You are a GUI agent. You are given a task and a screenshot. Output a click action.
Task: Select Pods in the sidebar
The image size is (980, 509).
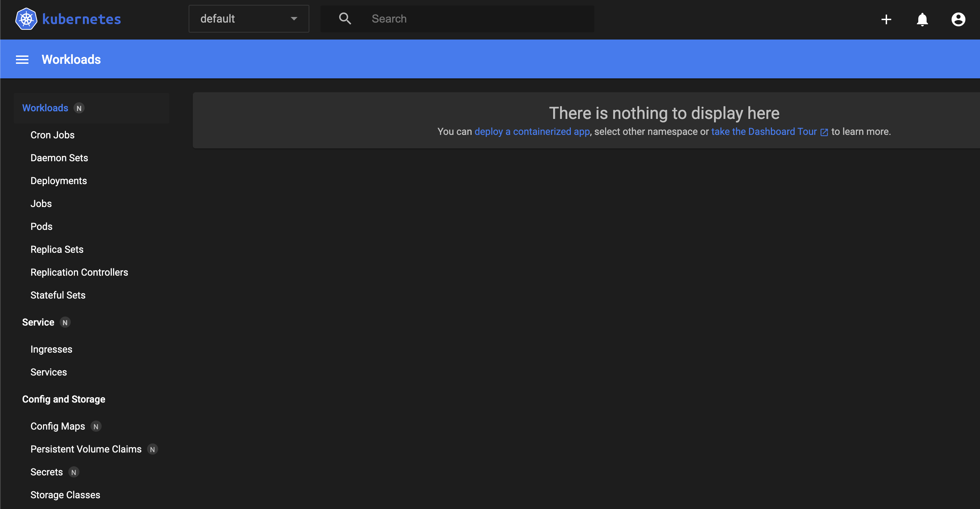pos(42,226)
